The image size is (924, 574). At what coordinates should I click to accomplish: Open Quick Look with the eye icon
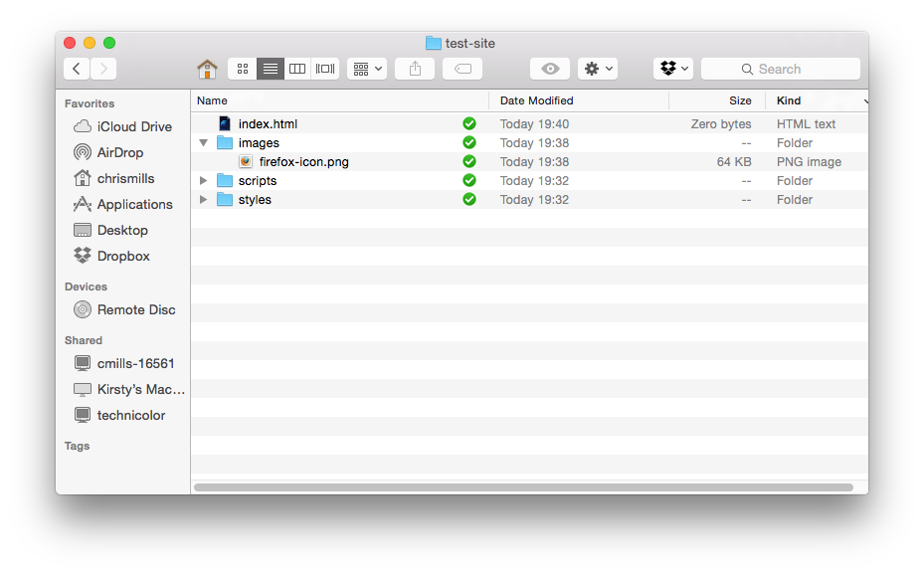[x=550, y=68]
